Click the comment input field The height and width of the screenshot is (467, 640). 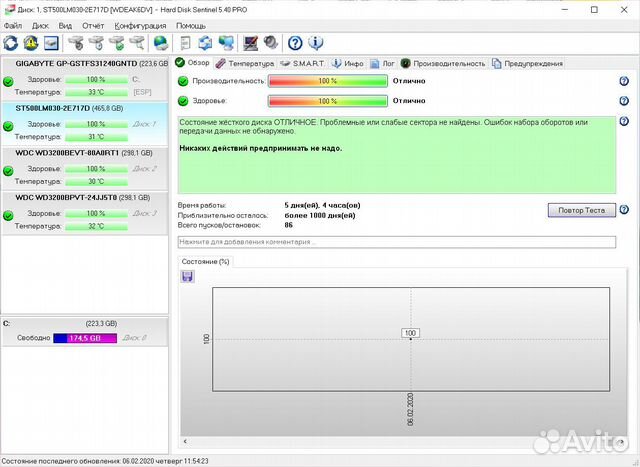pos(396,241)
